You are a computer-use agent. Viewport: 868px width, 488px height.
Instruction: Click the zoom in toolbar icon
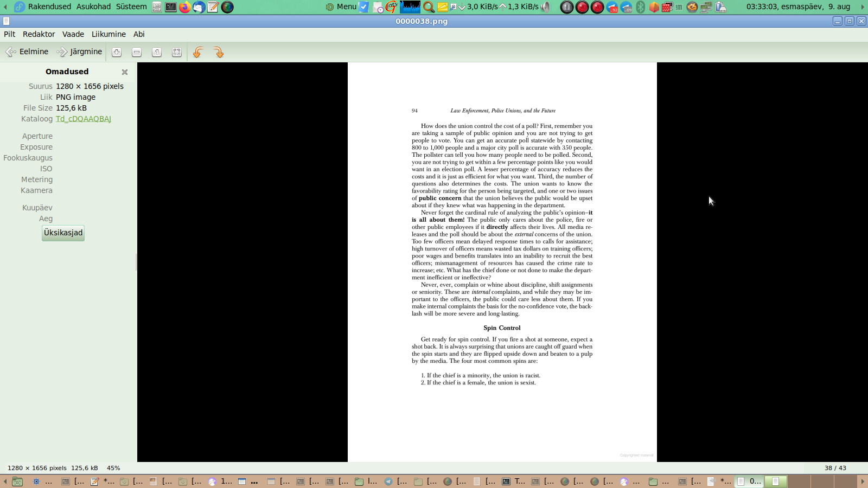tap(117, 52)
